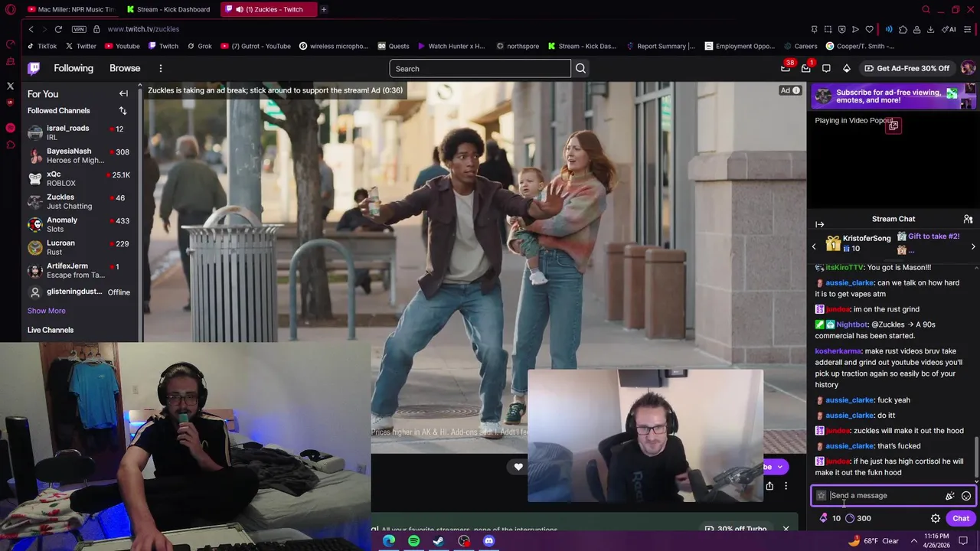Open the Browse page
The width and height of the screenshot is (980, 551).
(x=125, y=68)
